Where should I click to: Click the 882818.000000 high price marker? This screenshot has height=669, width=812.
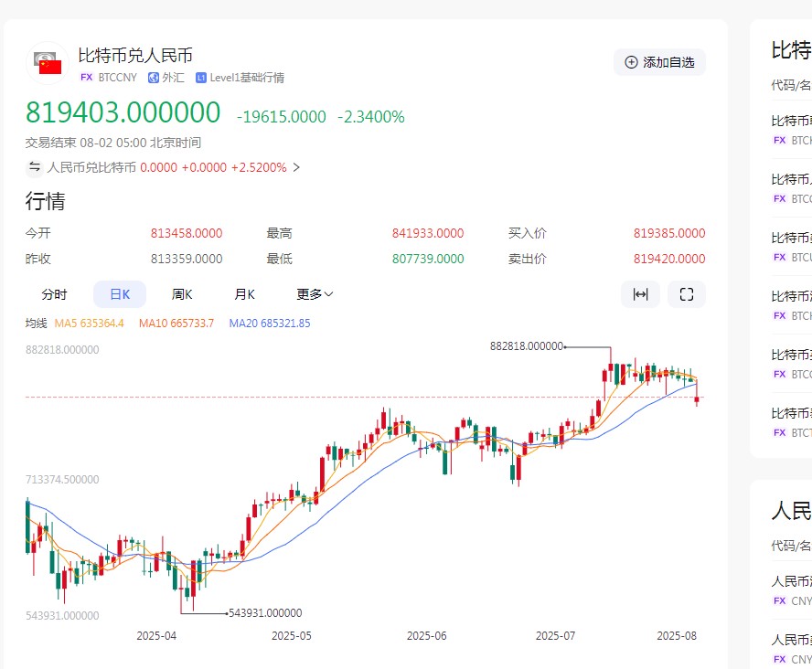pyautogui.click(x=528, y=346)
